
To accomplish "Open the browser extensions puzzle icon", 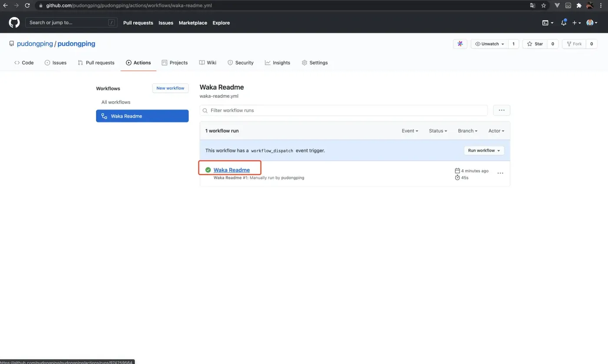I will [x=579, y=6].
